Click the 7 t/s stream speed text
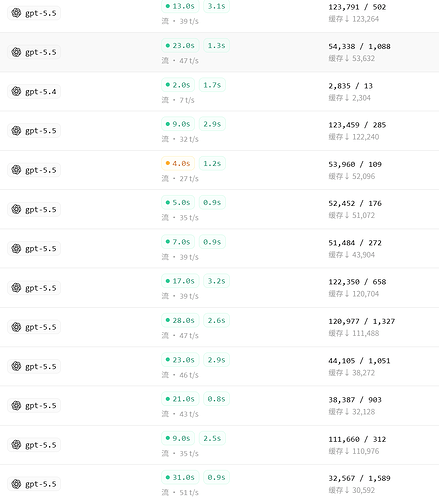Viewport: 439px width, 500px height. click(x=187, y=100)
